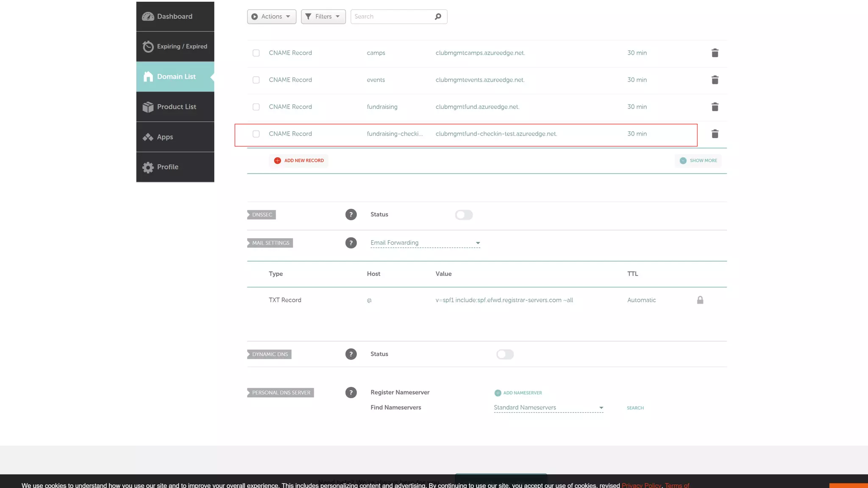868x488 pixels.
Task: Click Add New Record button
Action: [x=299, y=161]
